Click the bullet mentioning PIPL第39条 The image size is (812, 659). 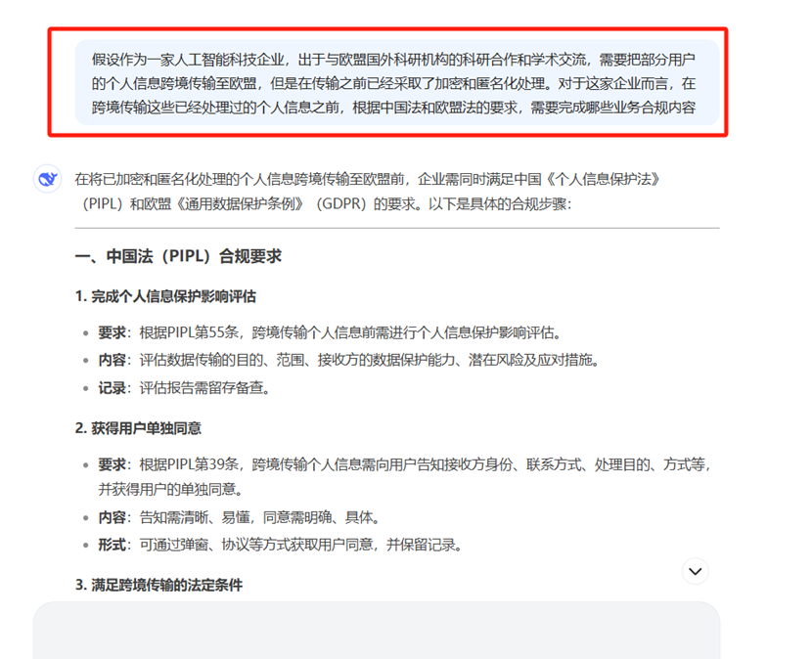[x=405, y=477]
